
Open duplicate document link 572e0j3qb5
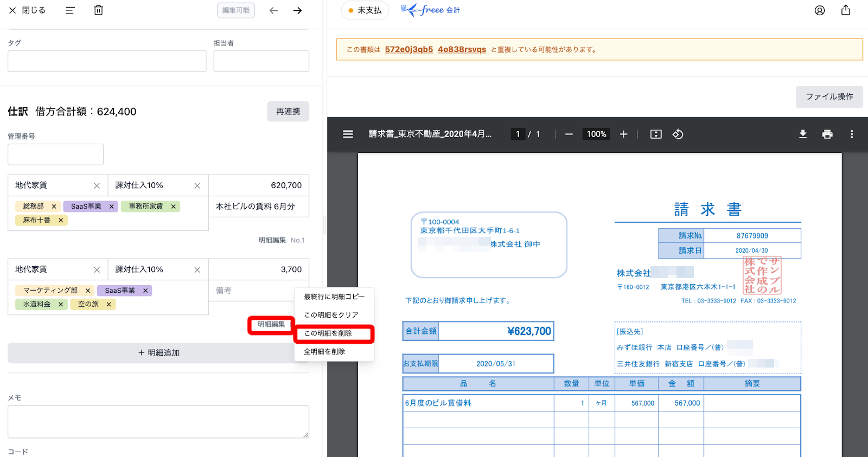coord(409,49)
